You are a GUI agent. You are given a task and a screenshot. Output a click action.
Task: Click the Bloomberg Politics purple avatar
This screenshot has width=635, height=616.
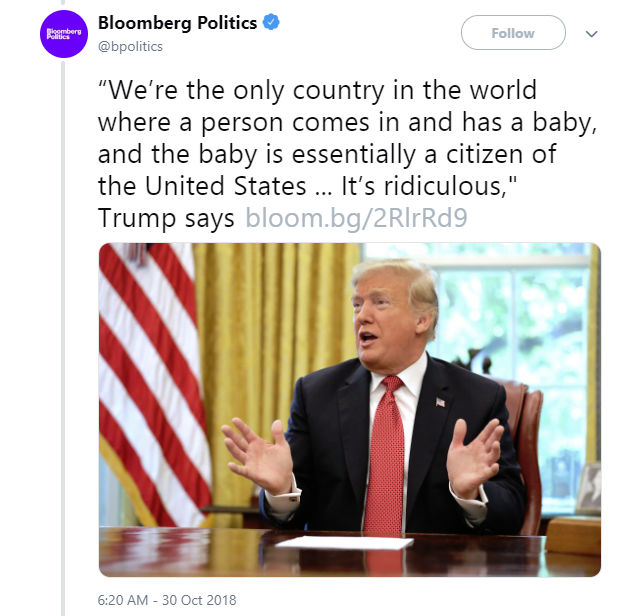click(x=63, y=33)
